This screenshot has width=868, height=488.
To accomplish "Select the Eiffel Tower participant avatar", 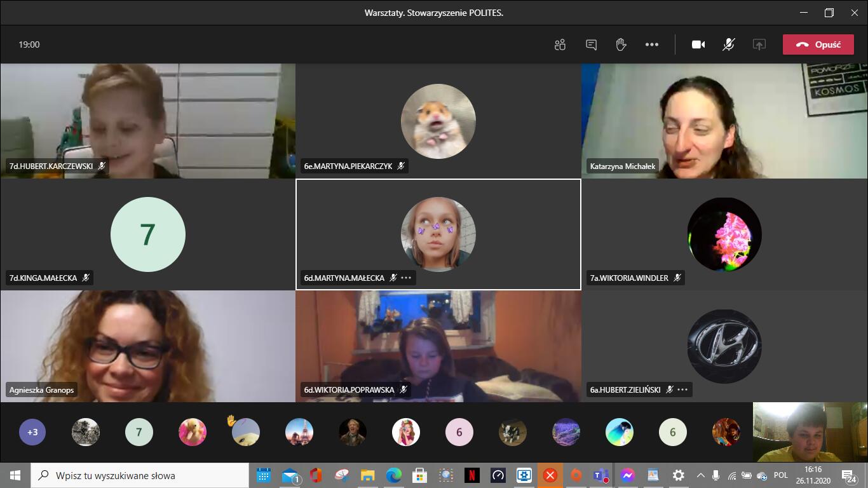I will [299, 432].
